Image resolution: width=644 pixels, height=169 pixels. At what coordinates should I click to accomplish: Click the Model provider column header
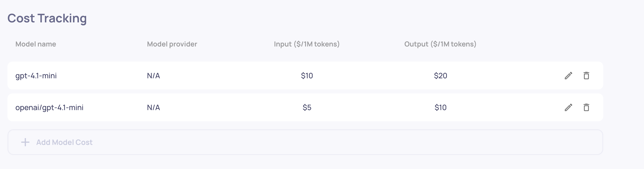pyautogui.click(x=172, y=44)
